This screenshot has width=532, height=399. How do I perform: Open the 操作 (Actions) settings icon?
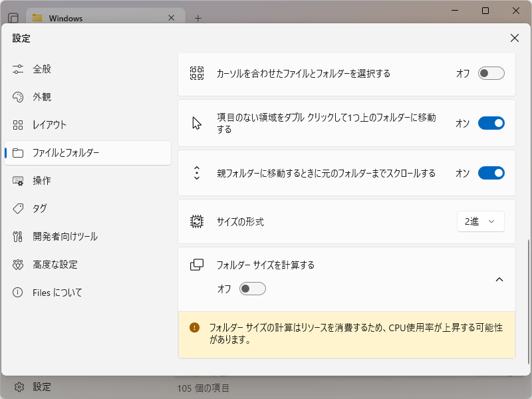coord(19,180)
